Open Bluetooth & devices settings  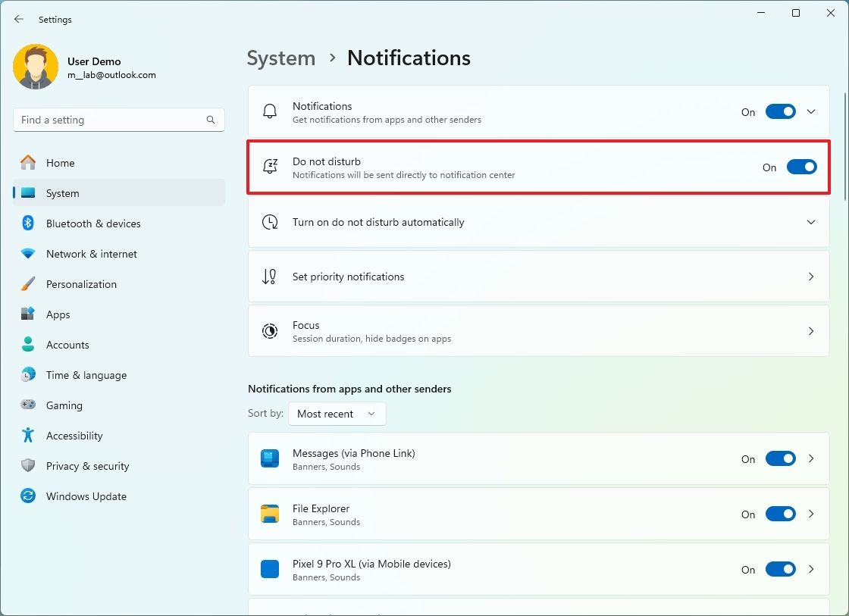93,224
